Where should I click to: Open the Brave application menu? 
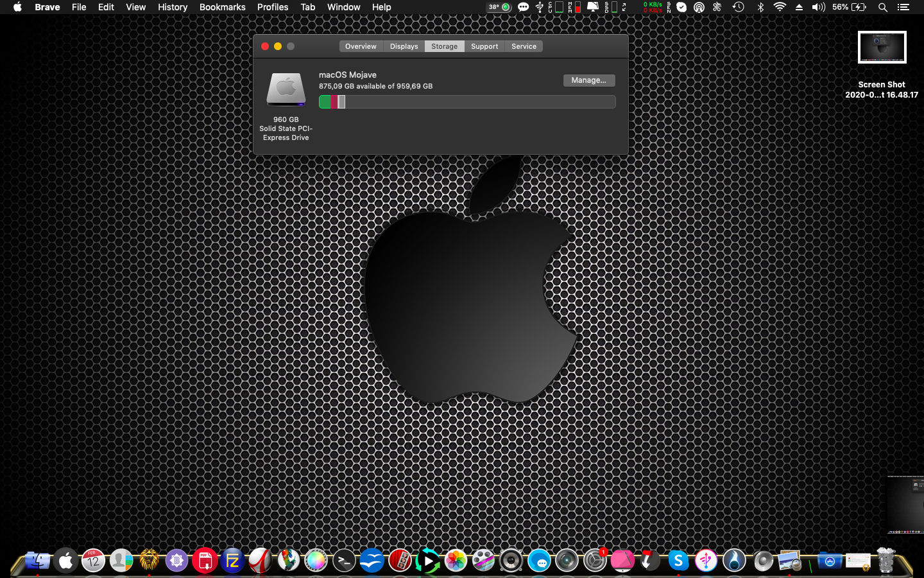coord(47,7)
